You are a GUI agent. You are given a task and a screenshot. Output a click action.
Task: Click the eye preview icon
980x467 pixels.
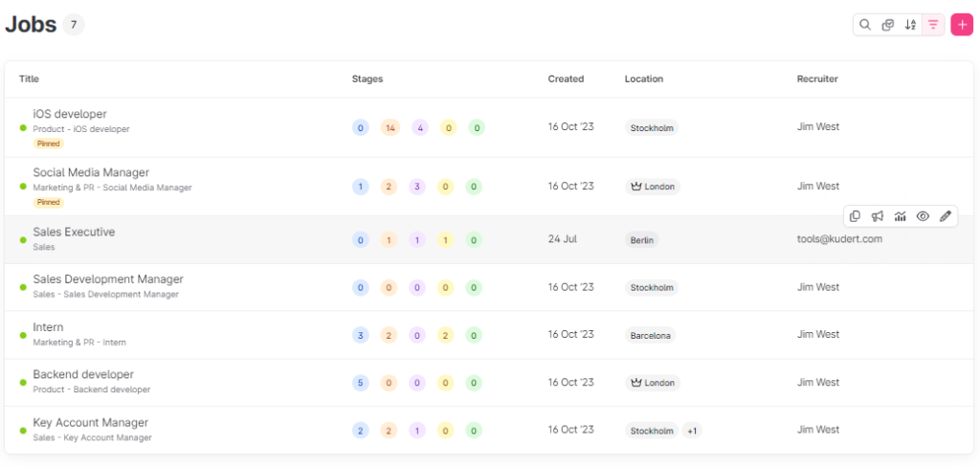point(923,216)
